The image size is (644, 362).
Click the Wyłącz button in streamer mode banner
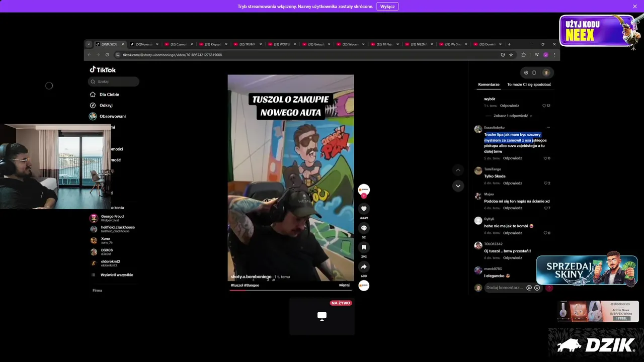click(387, 7)
